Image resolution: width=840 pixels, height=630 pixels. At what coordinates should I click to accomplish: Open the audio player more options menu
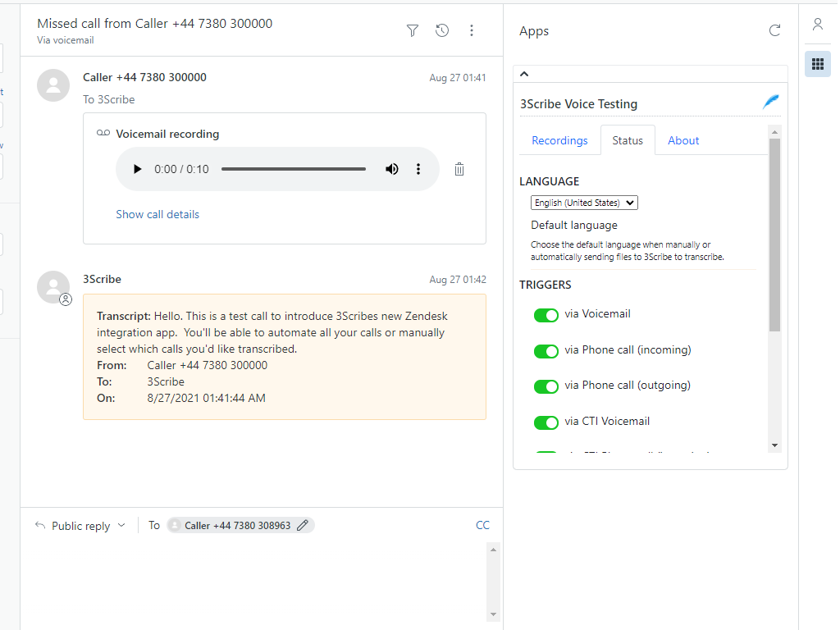pos(418,169)
